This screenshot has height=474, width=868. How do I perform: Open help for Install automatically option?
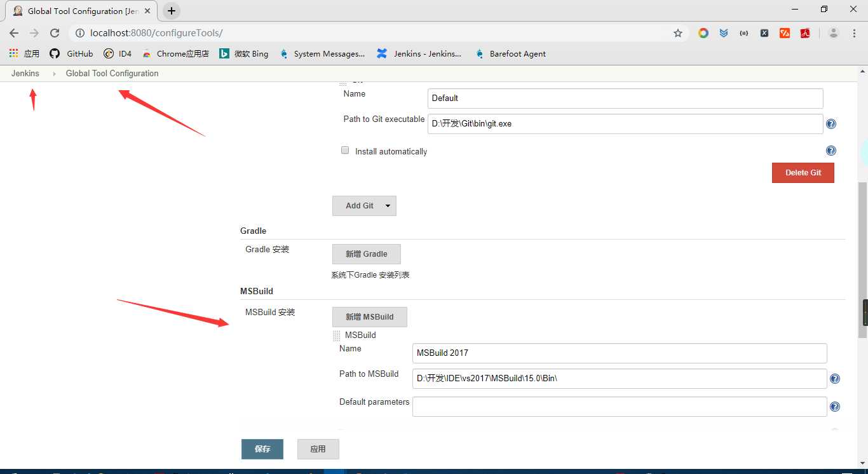[831, 151]
